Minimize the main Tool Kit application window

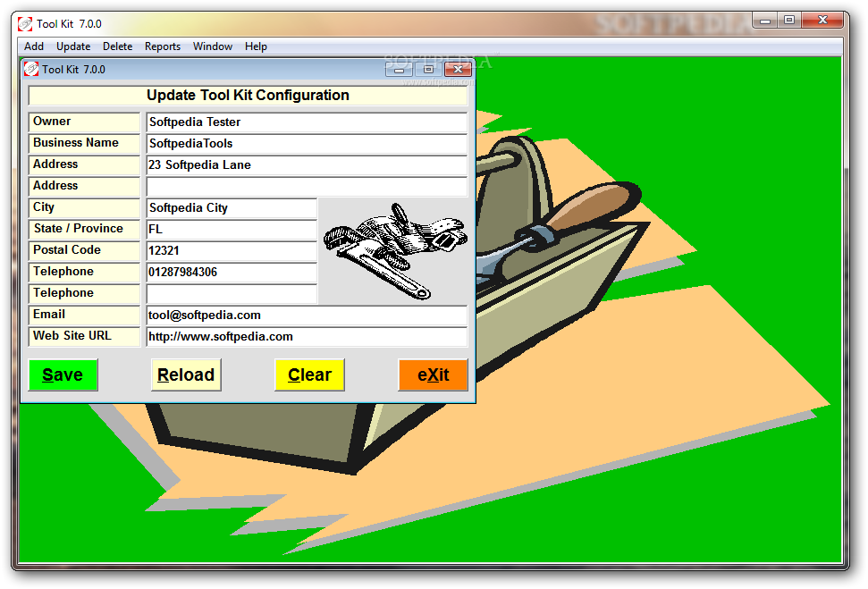click(765, 21)
